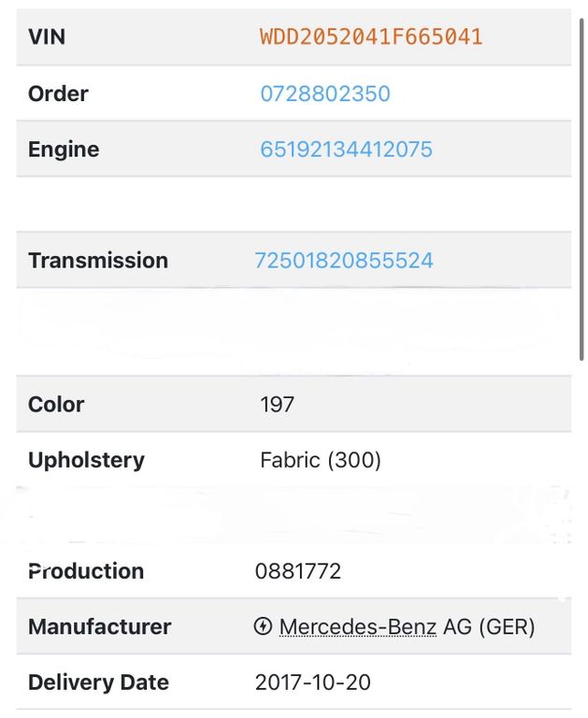Select the Manufacturer row label
This screenshot has height=718, width=588.
tap(99, 626)
